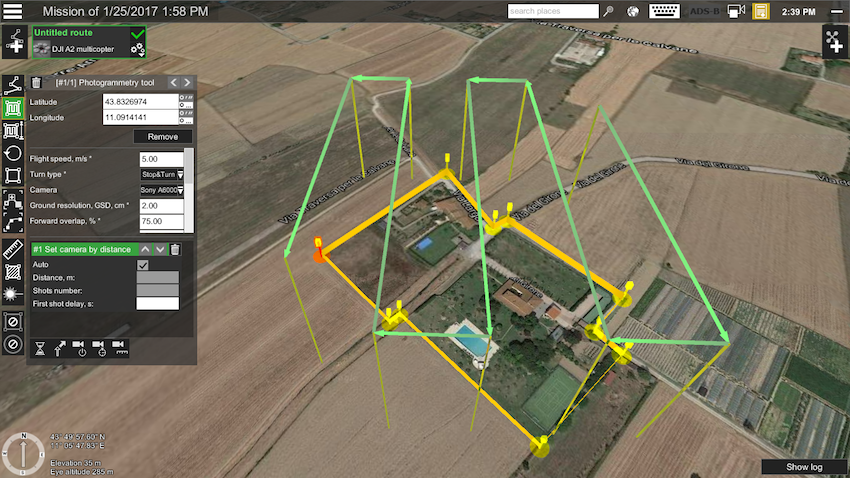
Task: Open the video window camera icon
Action: pyautogui.click(x=736, y=11)
